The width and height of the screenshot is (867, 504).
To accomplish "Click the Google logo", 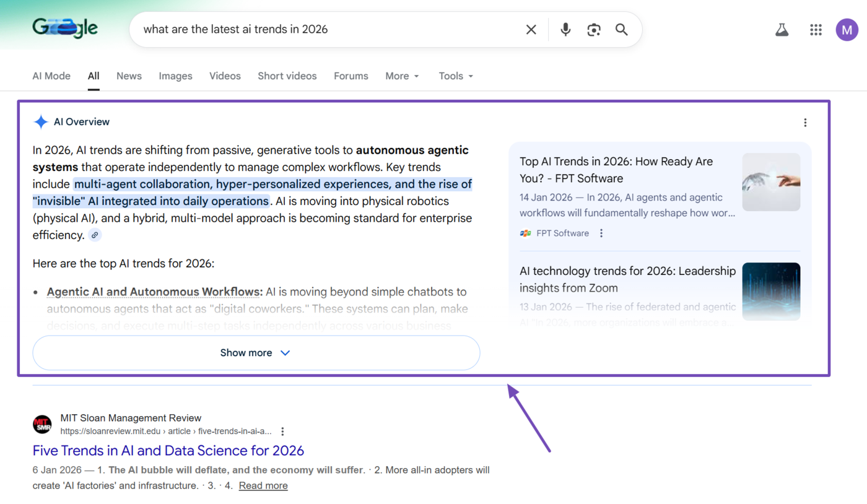I will (x=65, y=28).
